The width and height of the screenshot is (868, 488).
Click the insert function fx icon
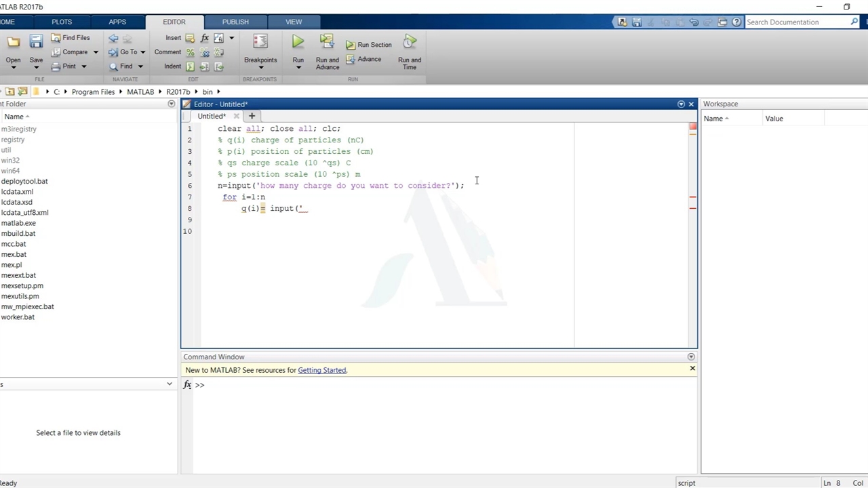205,38
